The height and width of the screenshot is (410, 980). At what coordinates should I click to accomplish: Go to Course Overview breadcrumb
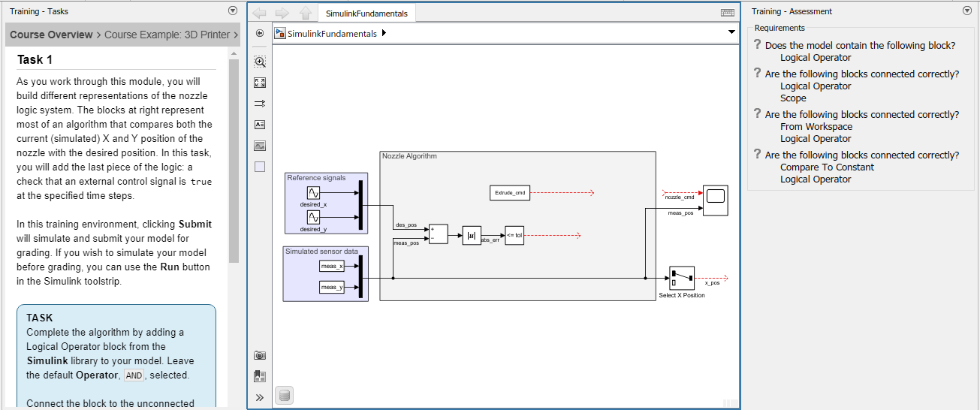(51, 35)
